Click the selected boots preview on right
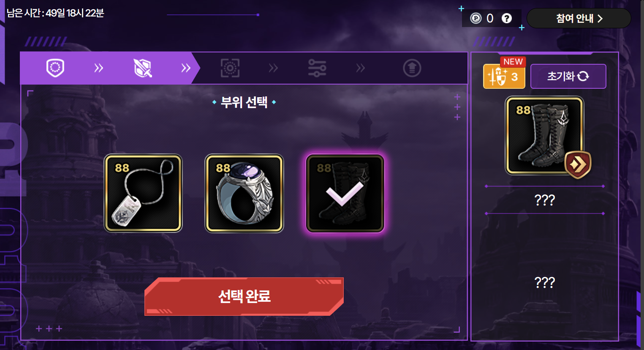This screenshot has width=644, height=350. (544, 135)
